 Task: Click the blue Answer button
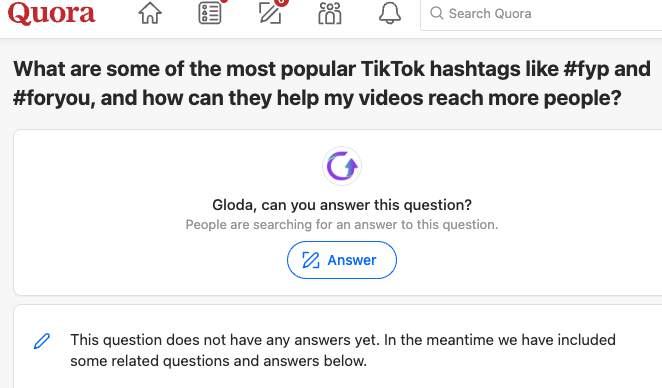pyautogui.click(x=342, y=260)
